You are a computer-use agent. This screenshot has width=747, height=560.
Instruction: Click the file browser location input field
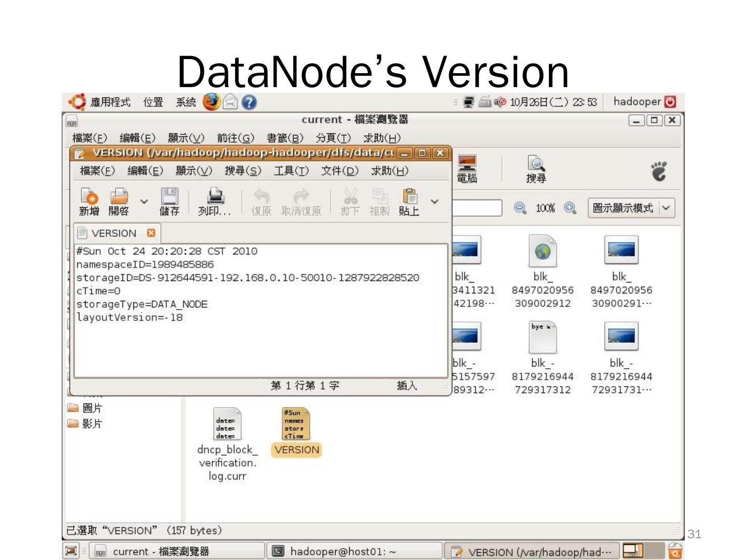[477, 208]
